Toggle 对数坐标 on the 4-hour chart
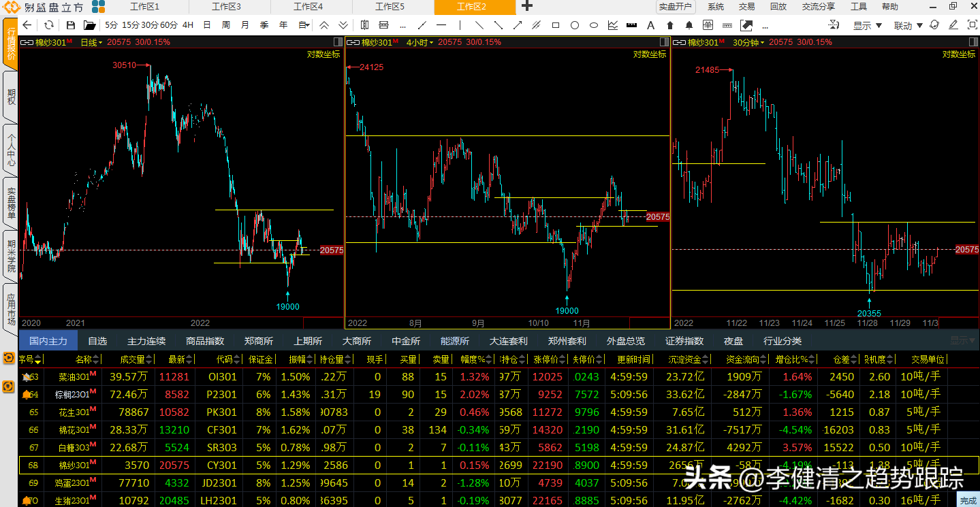The image size is (980, 507). tap(650, 54)
